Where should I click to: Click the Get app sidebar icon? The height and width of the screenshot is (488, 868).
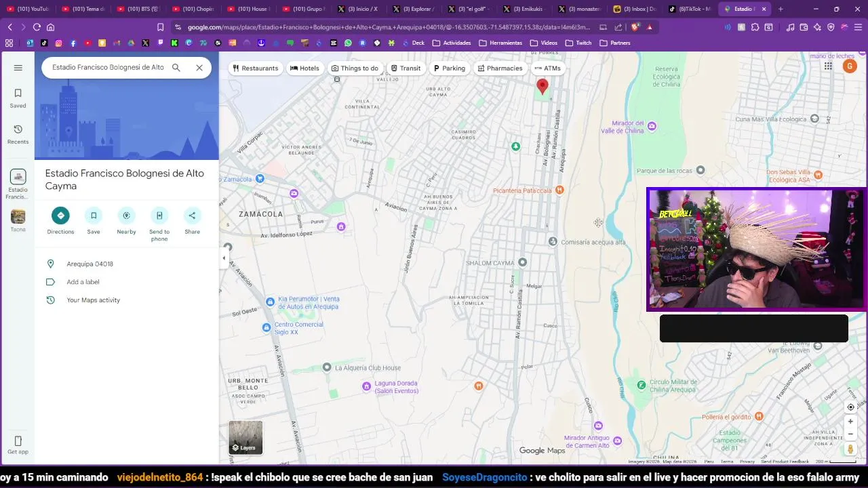click(18, 445)
